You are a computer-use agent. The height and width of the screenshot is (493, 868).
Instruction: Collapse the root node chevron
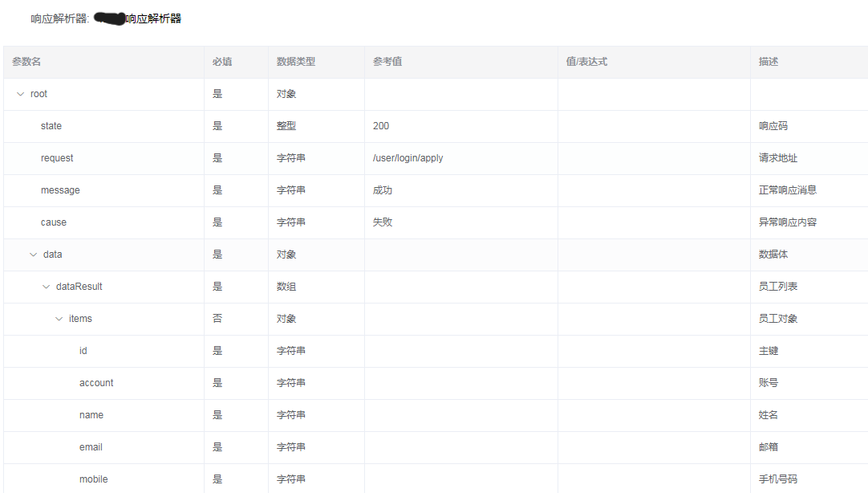[20, 94]
